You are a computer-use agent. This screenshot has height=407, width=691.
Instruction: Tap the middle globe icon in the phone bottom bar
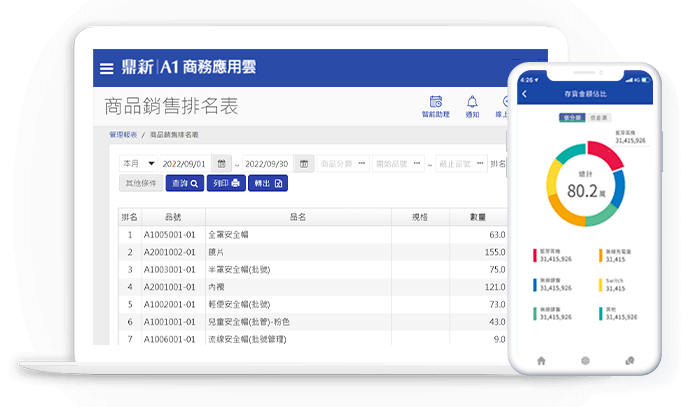click(585, 361)
